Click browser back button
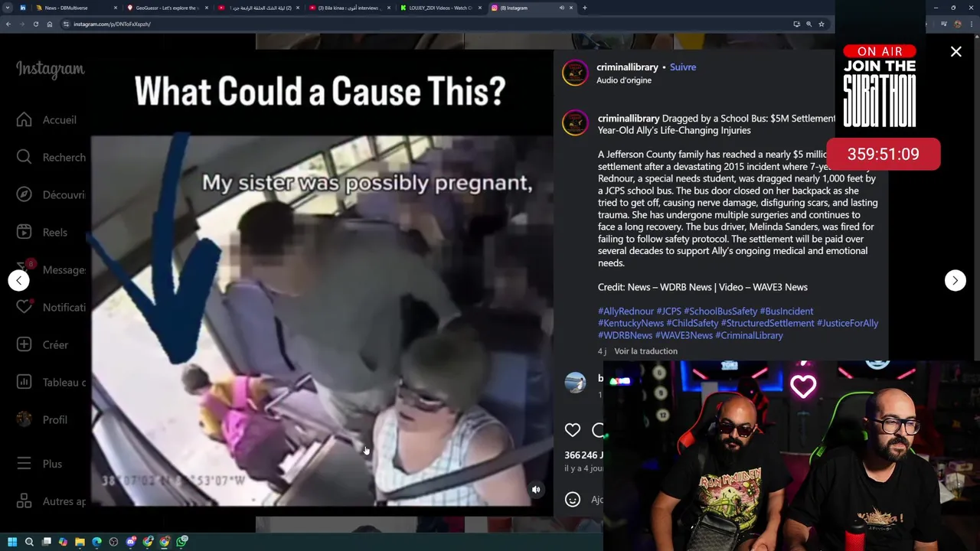 (x=8, y=24)
